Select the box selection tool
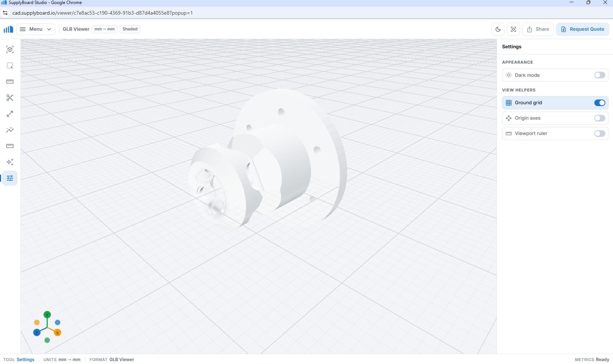 tap(10, 65)
